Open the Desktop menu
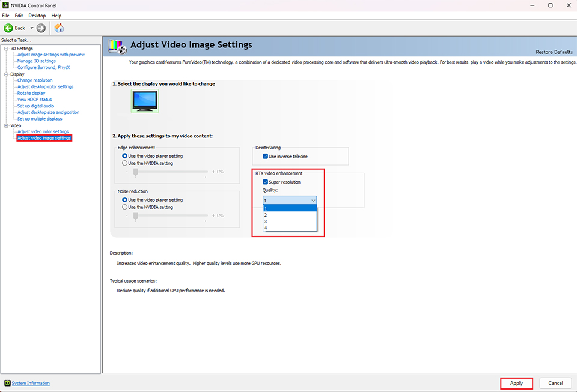 click(x=37, y=15)
